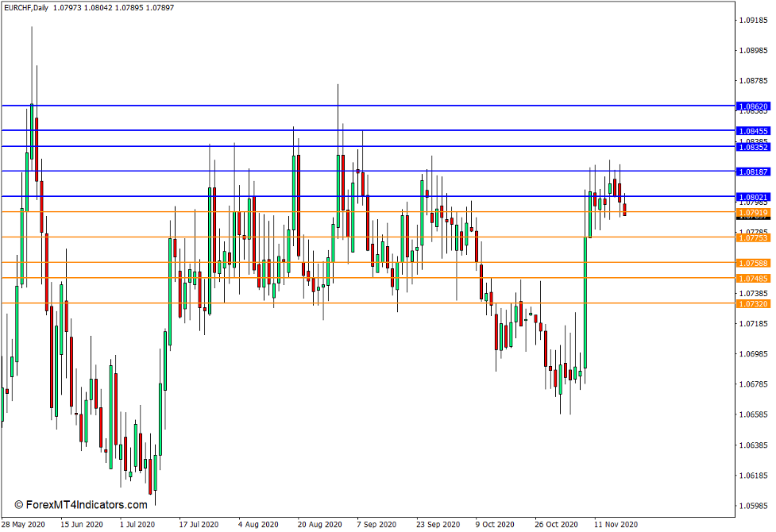776x532 pixels.
Task: Click the orange level tag 1.07753
Action: coord(753,238)
